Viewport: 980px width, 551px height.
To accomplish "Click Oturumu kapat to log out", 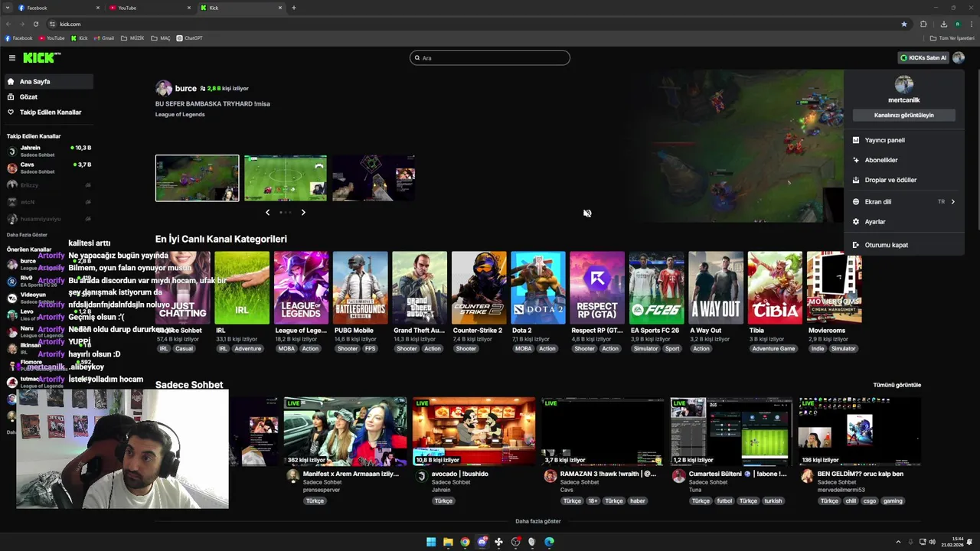I will [x=904, y=245].
